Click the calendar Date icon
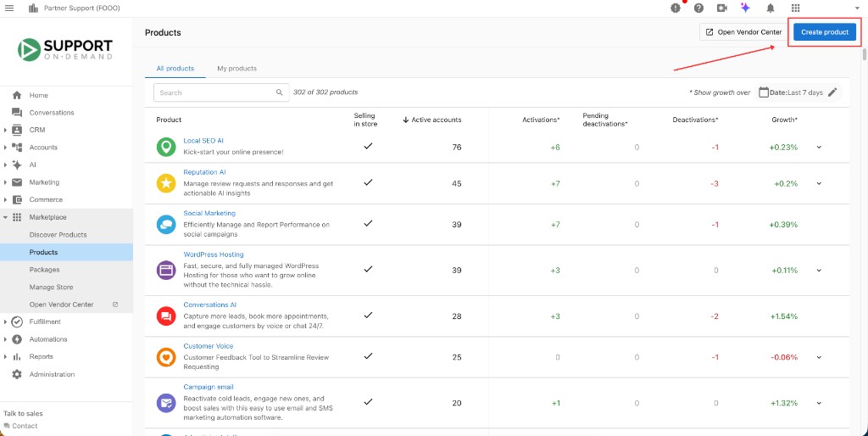Viewport: 868px width, 436px height. click(x=764, y=92)
